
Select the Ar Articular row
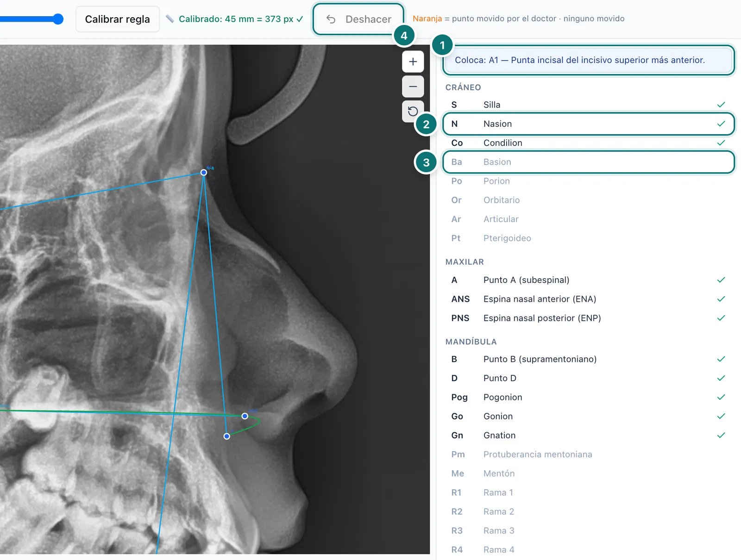tap(588, 219)
